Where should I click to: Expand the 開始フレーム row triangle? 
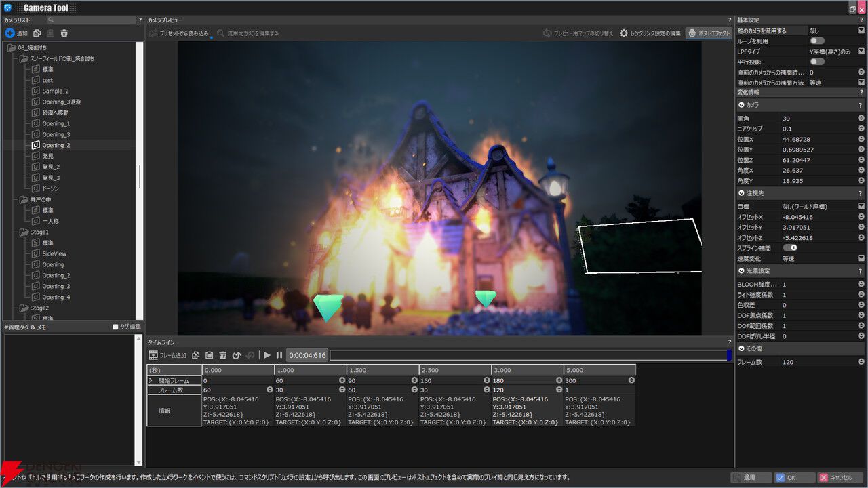[151, 380]
